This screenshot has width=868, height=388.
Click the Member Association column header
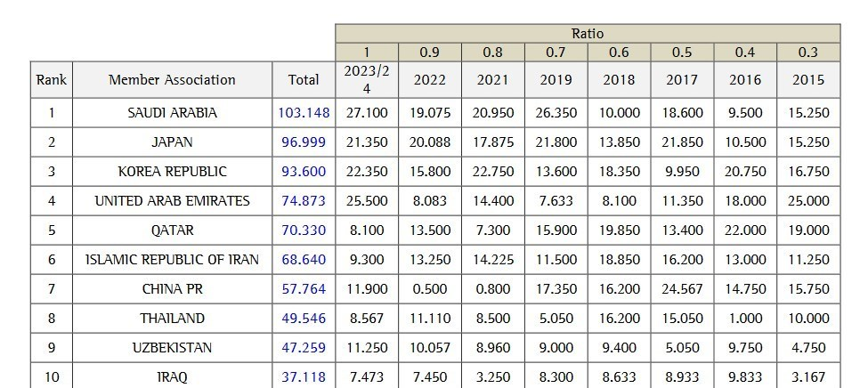tap(172, 80)
